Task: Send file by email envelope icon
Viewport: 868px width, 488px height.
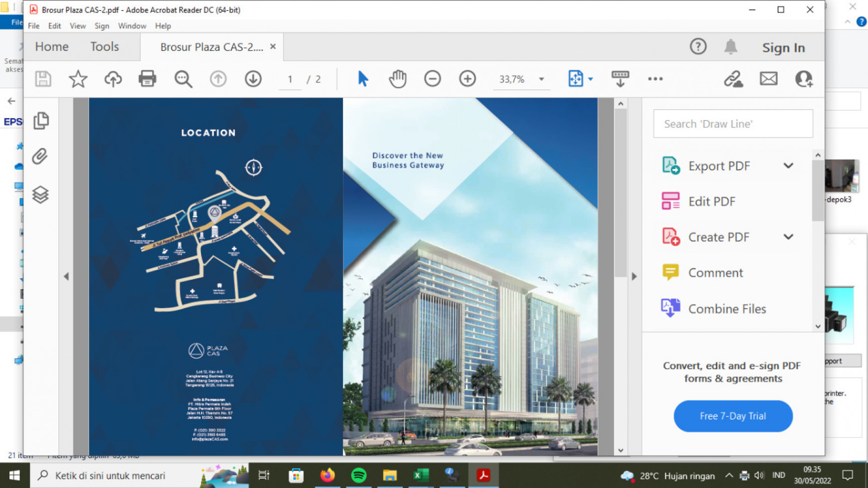Action: [x=768, y=79]
